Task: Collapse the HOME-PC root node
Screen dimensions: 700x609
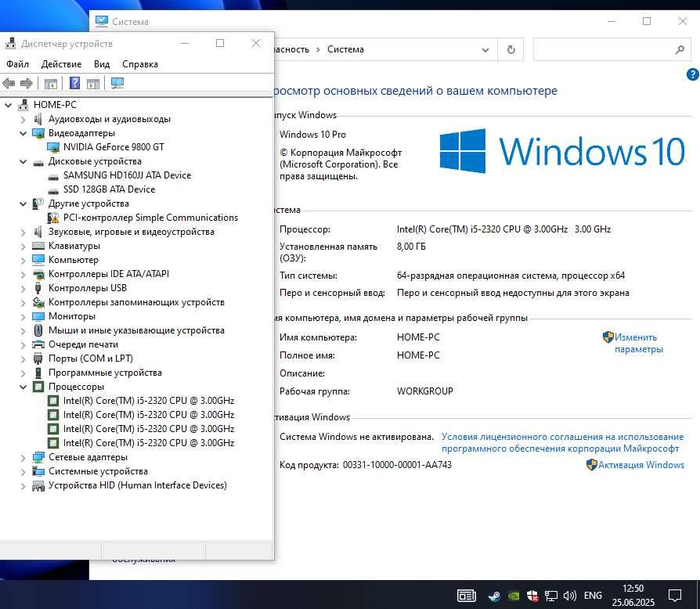Action: point(8,106)
